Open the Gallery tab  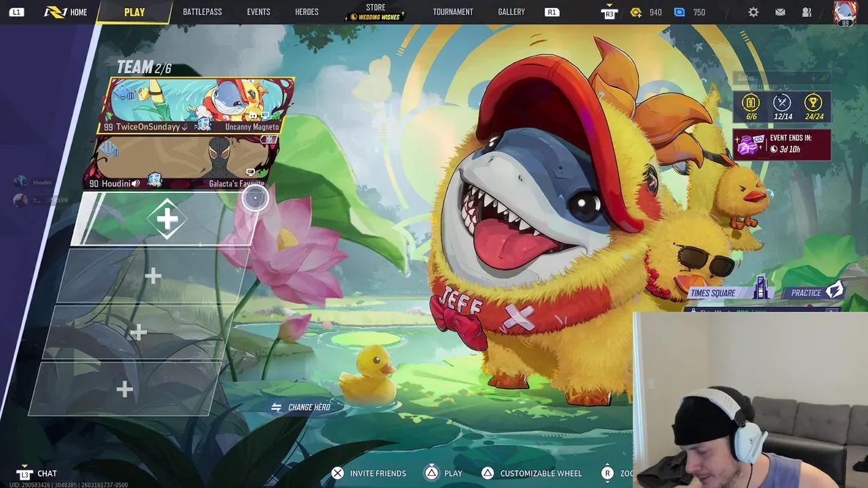click(511, 12)
